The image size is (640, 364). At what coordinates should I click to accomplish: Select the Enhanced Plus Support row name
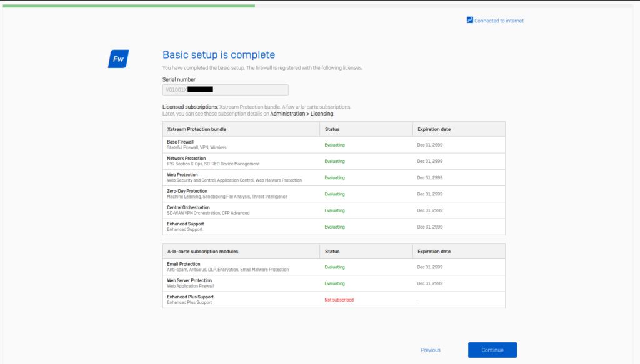(190, 297)
